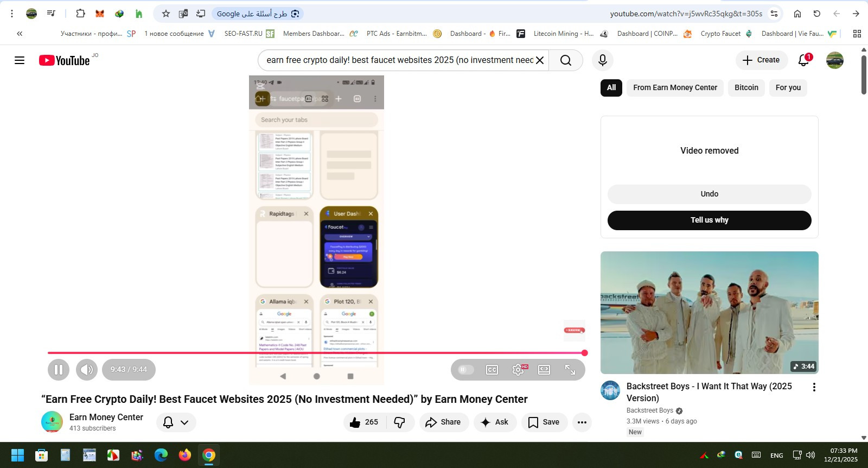Open Firefox from taskbar

click(x=185, y=456)
